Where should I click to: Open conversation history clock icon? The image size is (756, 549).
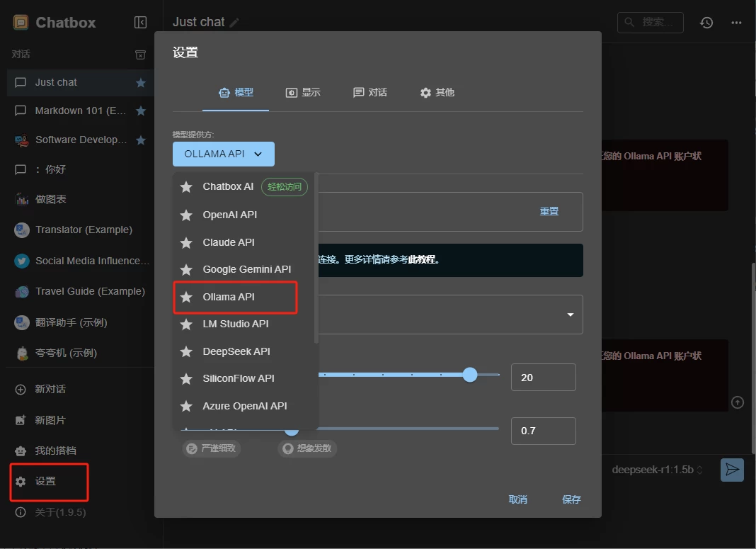click(706, 23)
